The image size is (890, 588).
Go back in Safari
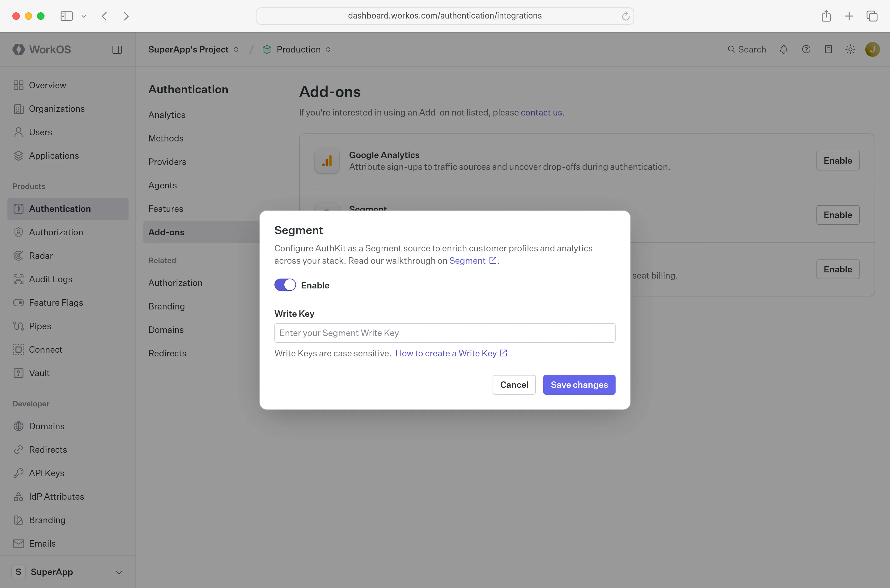click(104, 16)
